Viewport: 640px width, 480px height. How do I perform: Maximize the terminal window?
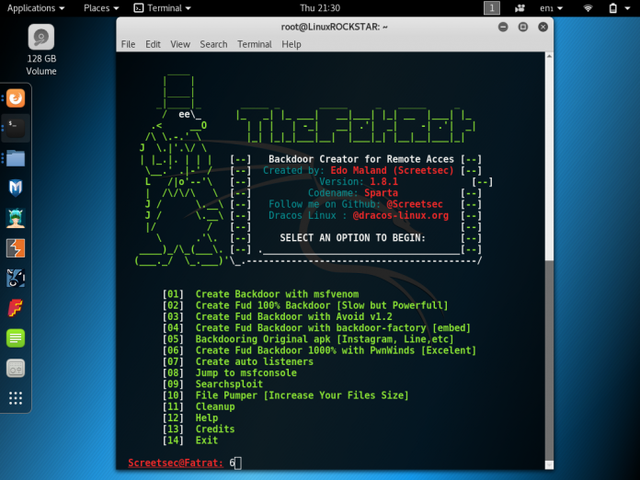coord(523,27)
